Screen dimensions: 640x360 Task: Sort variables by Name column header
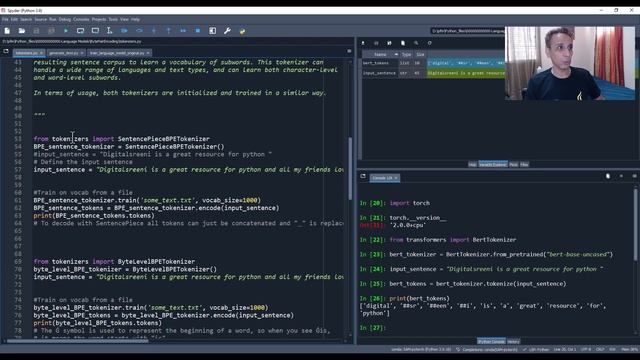380,54
